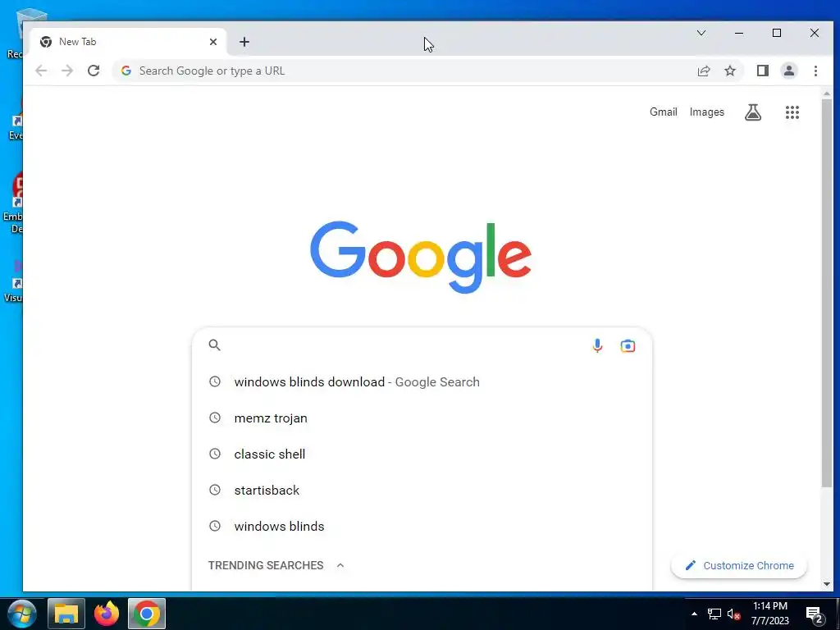The width and height of the screenshot is (840, 630).
Task: Minimize the Chrome window
Action: (x=739, y=33)
